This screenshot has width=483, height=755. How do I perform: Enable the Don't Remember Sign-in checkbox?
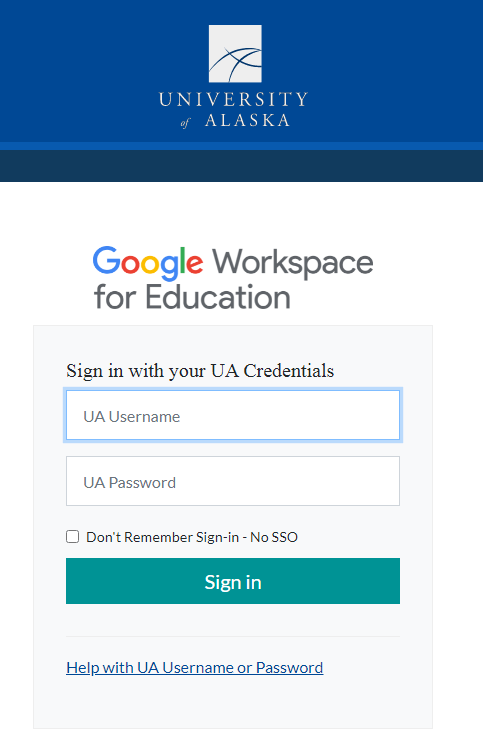(73, 536)
